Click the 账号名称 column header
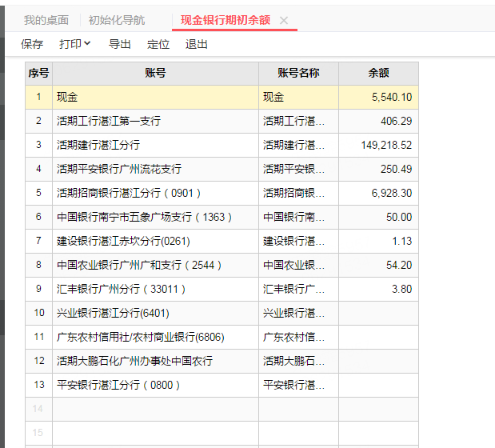The height and width of the screenshot is (448, 495). pos(298,74)
